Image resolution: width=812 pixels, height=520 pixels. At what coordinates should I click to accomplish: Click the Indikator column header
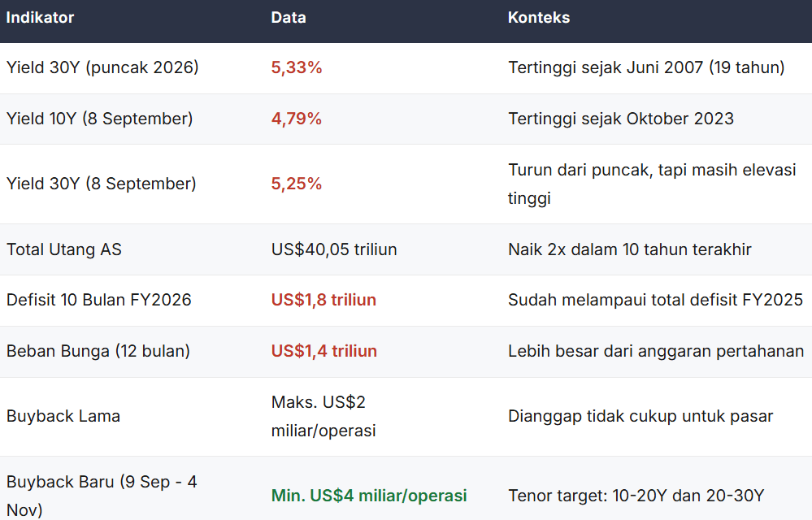point(40,18)
